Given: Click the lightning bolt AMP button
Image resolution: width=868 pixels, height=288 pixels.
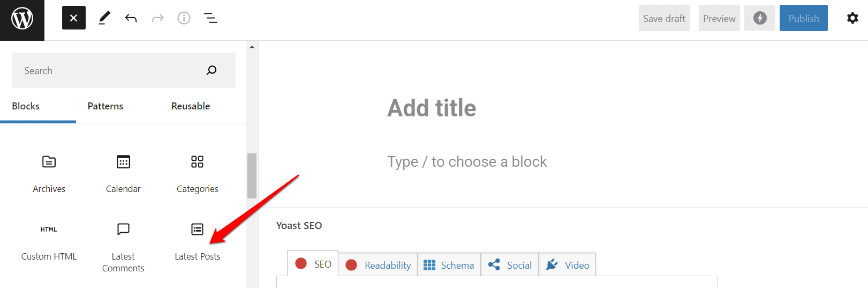Looking at the screenshot, I should coord(759,18).
